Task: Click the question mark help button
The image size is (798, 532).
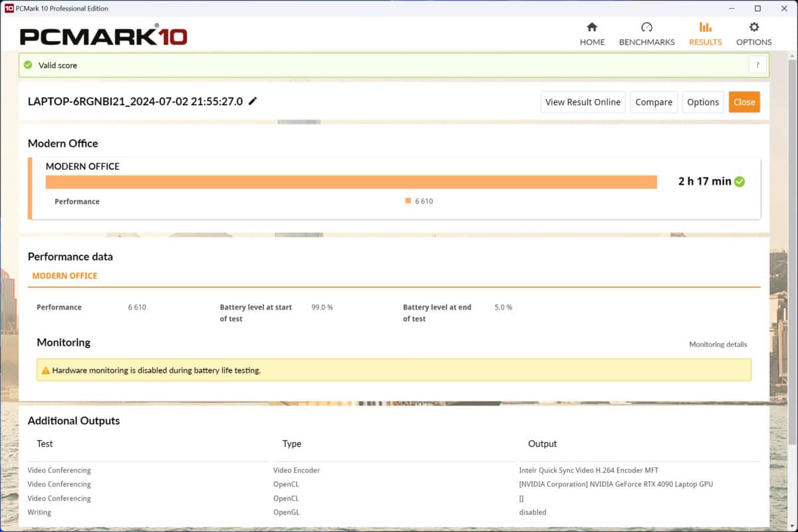Action: 757,65
